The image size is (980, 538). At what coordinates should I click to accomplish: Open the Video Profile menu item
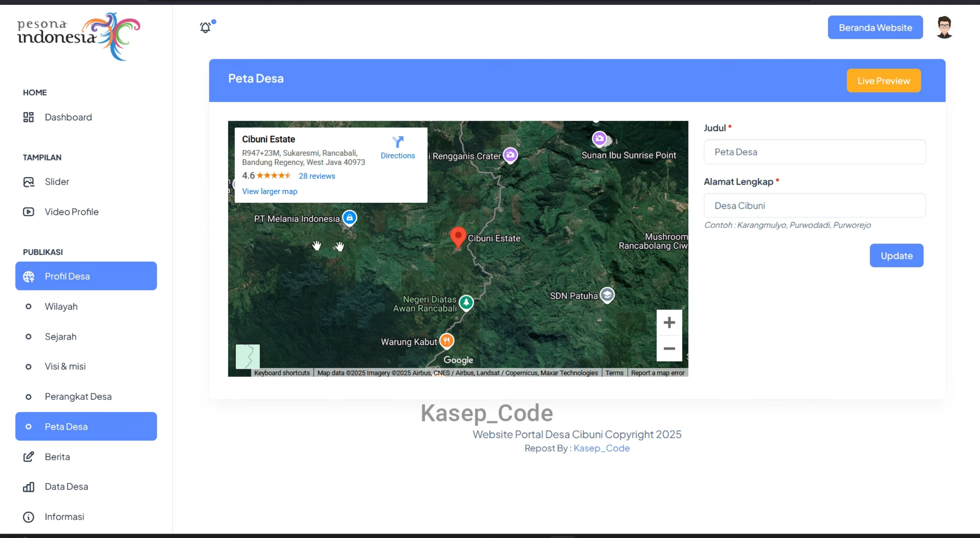pos(86,212)
